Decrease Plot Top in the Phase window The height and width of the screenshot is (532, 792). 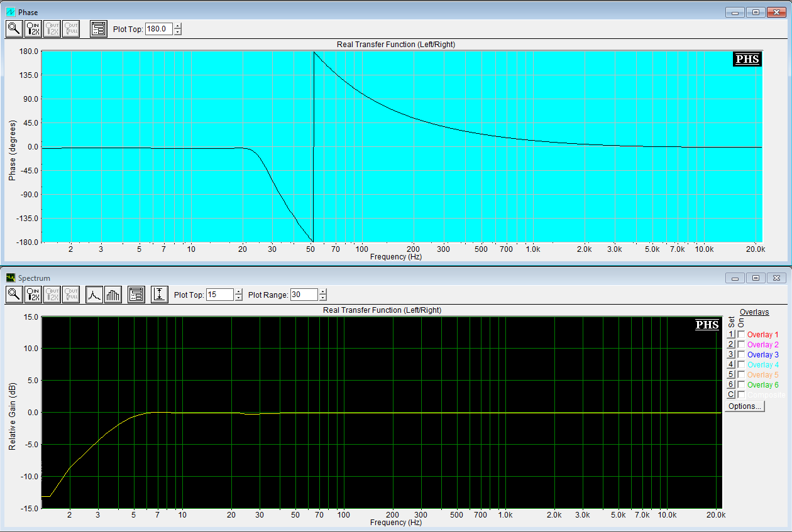point(178,32)
